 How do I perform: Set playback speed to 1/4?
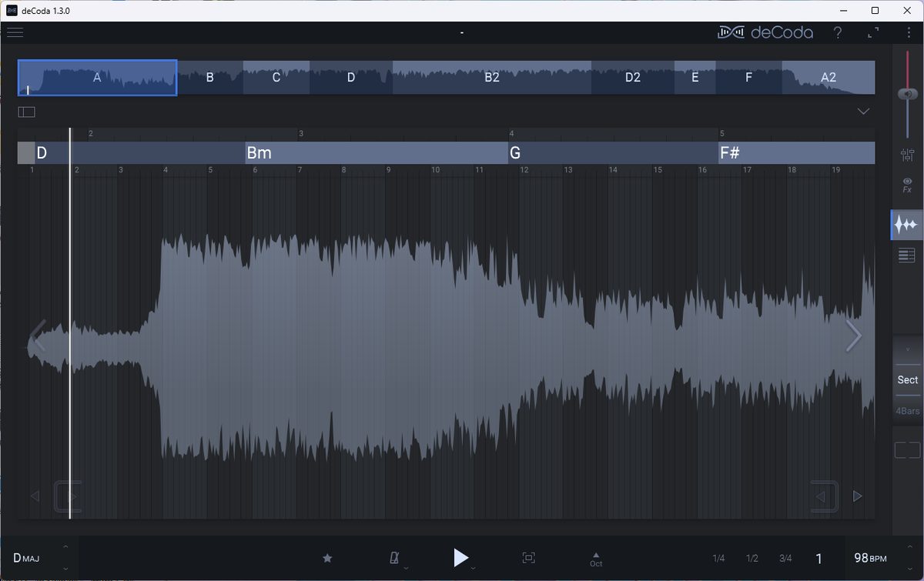click(x=718, y=559)
